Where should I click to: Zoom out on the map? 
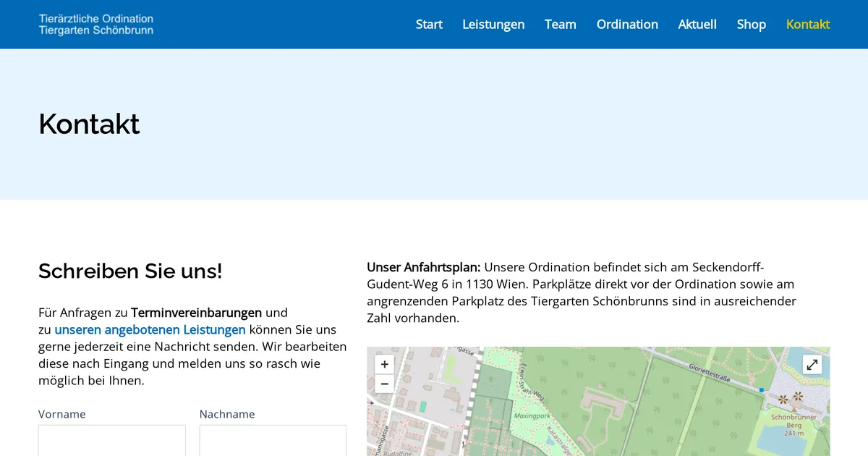[384, 384]
